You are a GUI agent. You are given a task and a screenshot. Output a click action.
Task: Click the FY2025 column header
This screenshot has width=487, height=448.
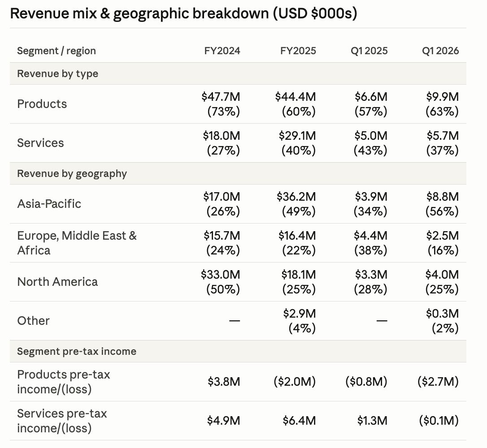298,51
